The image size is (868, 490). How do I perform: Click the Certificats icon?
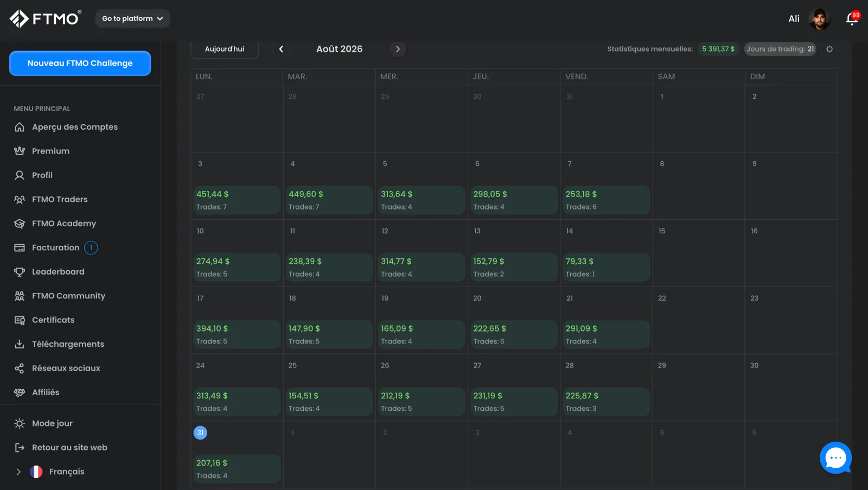(x=20, y=320)
